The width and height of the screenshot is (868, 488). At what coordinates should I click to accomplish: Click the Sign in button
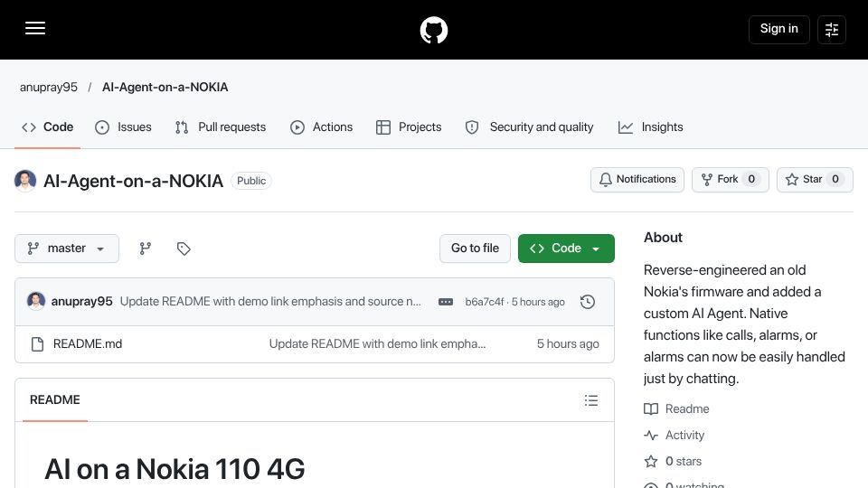click(x=778, y=29)
